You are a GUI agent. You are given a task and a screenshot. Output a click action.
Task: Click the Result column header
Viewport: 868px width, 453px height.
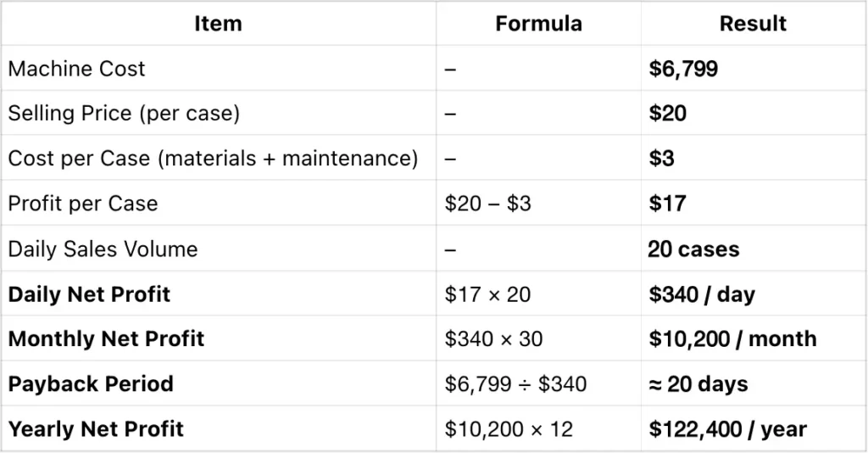(753, 24)
